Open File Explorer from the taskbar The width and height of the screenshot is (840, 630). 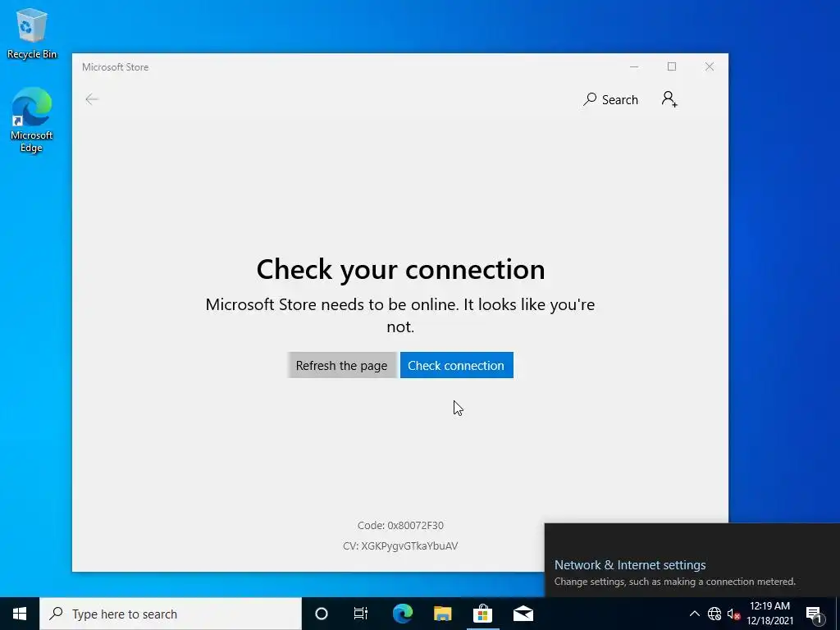pos(442,614)
